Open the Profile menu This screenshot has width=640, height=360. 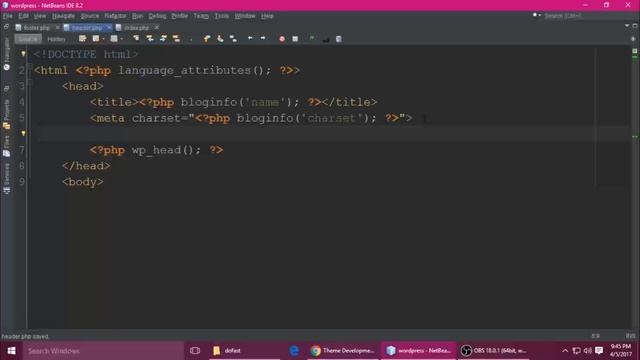click(180, 16)
